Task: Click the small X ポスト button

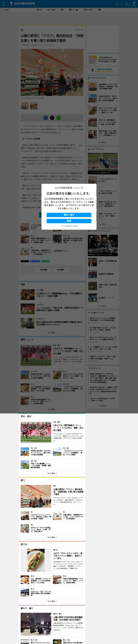Action: click(25, 261)
